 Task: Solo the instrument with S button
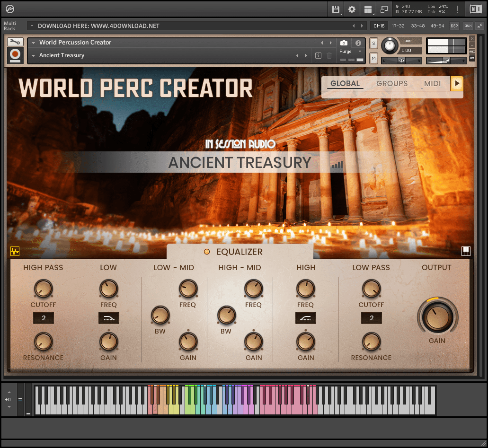point(373,44)
